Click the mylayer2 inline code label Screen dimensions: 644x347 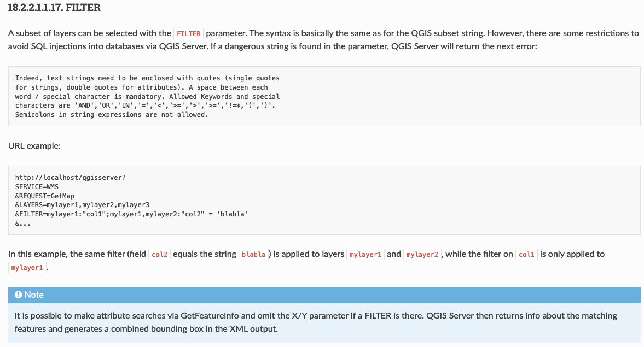pyautogui.click(x=422, y=254)
